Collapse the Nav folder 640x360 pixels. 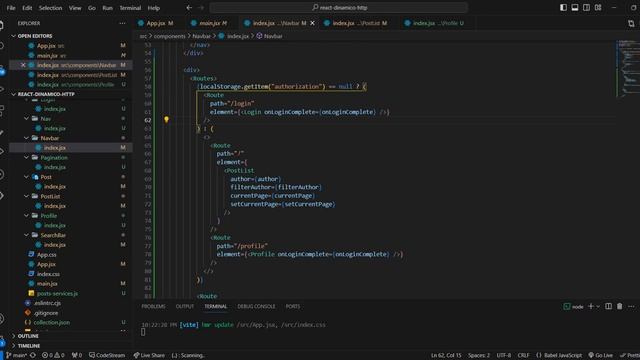click(46, 119)
